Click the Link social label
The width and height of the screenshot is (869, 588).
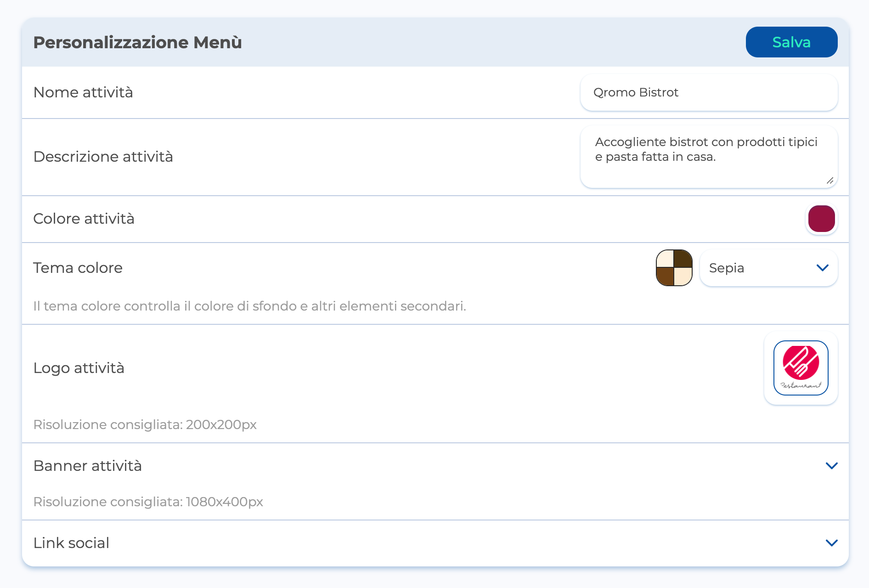click(x=72, y=543)
